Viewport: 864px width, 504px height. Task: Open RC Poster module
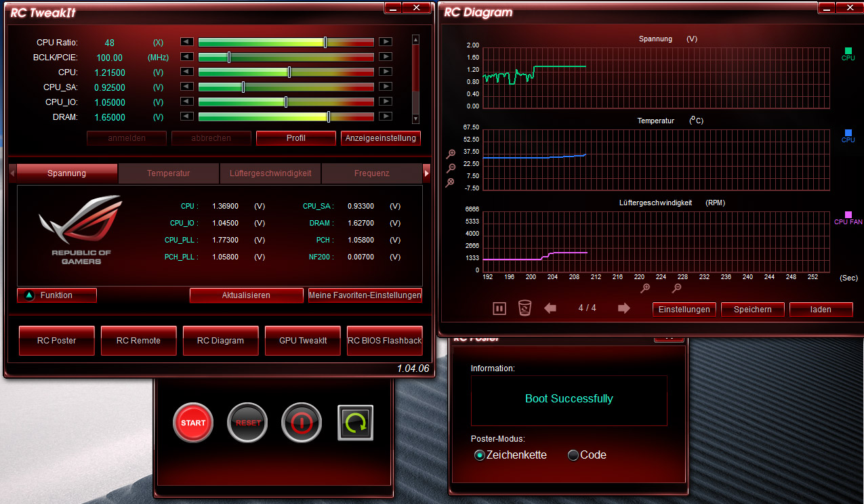pyautogui.click(x=57, y=341)
